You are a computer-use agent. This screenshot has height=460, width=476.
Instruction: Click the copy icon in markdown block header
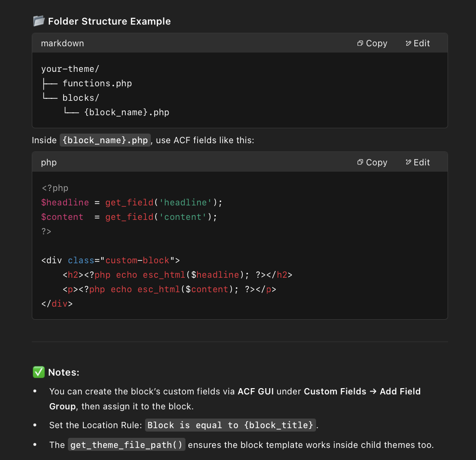(x=360, y=43)
